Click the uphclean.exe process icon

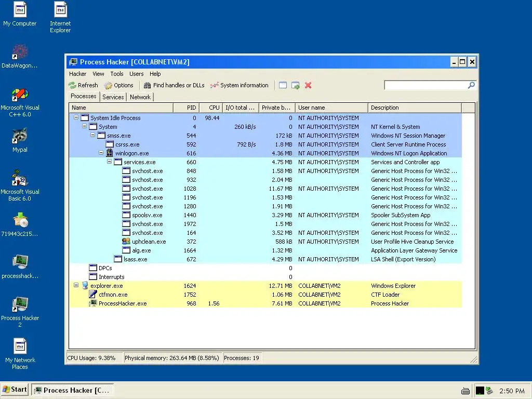[126, 241]
